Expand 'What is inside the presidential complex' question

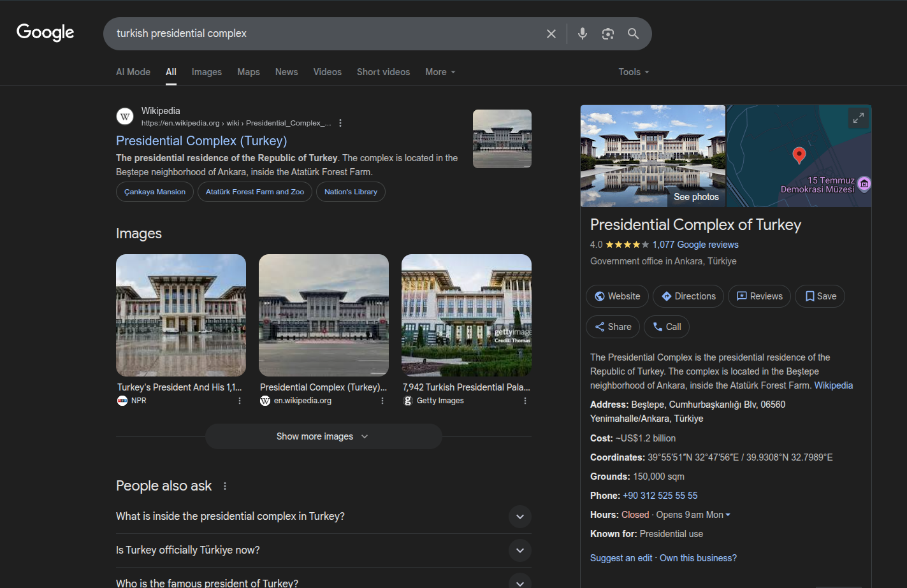[324, 517]
